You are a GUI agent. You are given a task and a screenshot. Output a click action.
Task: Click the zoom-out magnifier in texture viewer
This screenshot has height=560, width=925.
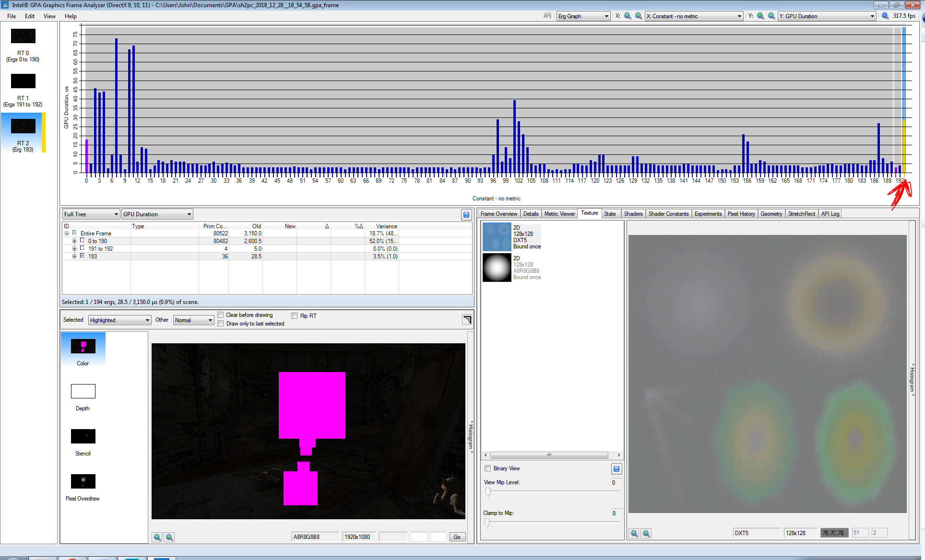pyautogui.click(x=646, y=533)
